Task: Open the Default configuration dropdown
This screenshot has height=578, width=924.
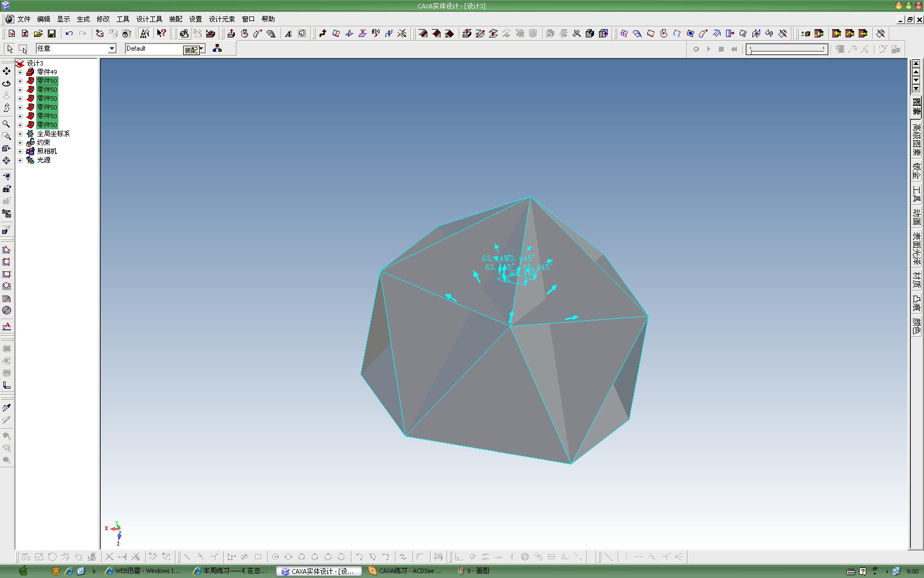Action: point(201,48)
